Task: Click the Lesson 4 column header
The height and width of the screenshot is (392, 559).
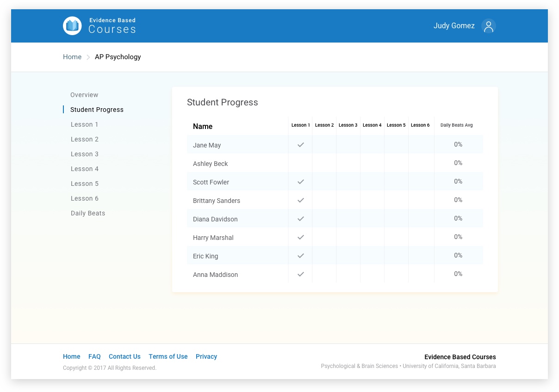Action: pyautogui.click(x=372, y=125)
